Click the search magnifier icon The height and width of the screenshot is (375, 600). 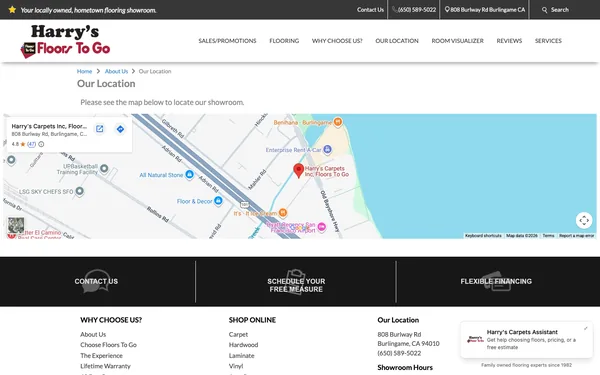[545, 10]
